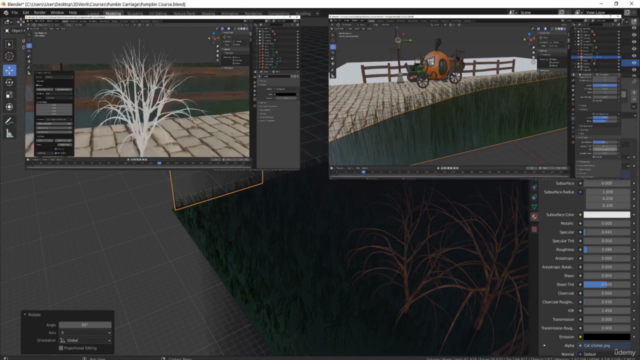Click the Roughness value slider
640x360 pixels.
pos(607,249)
